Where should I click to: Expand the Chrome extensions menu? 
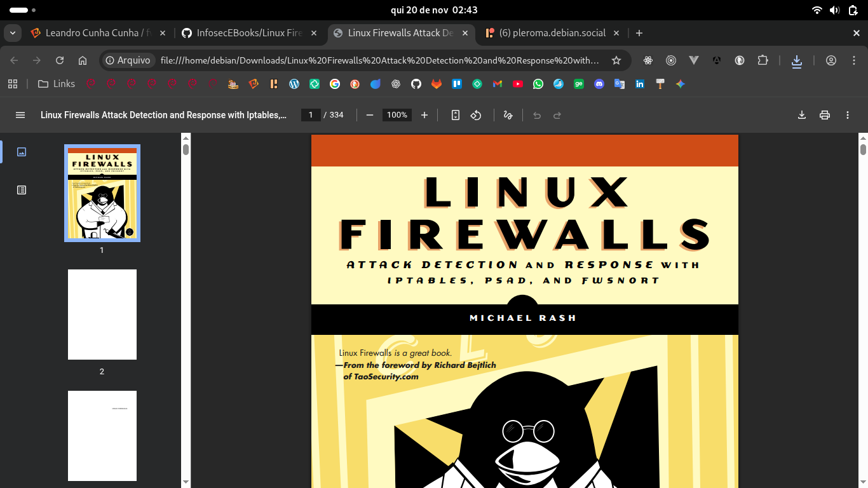(x=763, y=60)
